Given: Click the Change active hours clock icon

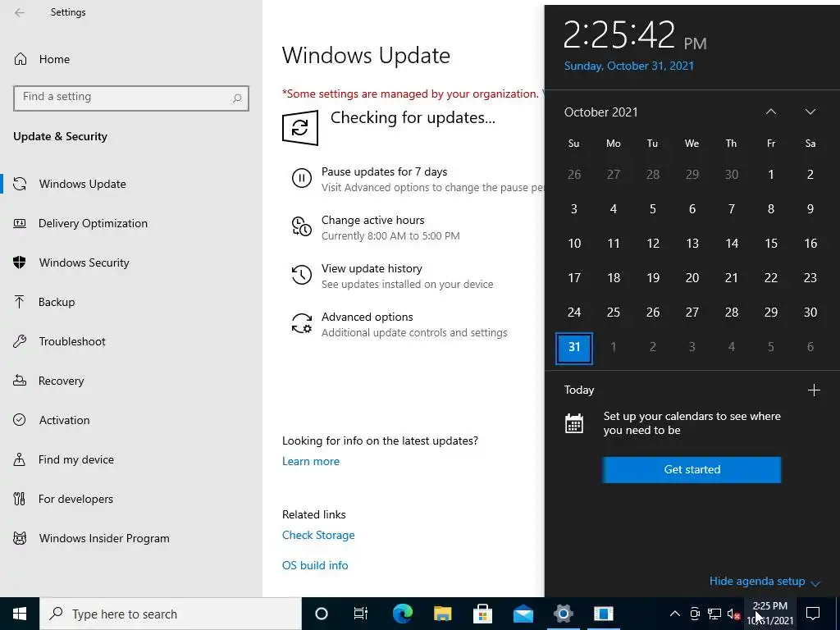Looking at the screenshot, I should [302, 226].
